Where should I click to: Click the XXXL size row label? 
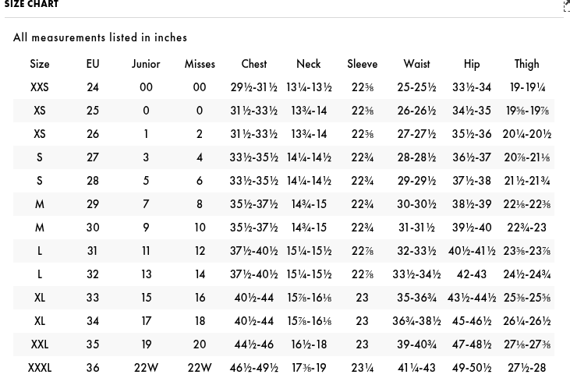(40, 368)
